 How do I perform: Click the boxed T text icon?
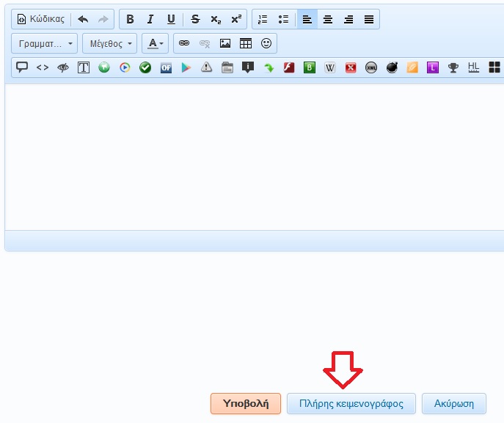click(84, 67)
